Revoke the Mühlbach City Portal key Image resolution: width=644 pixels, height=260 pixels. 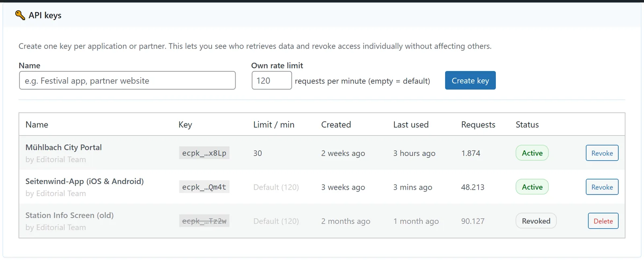[x=602, y=153]
